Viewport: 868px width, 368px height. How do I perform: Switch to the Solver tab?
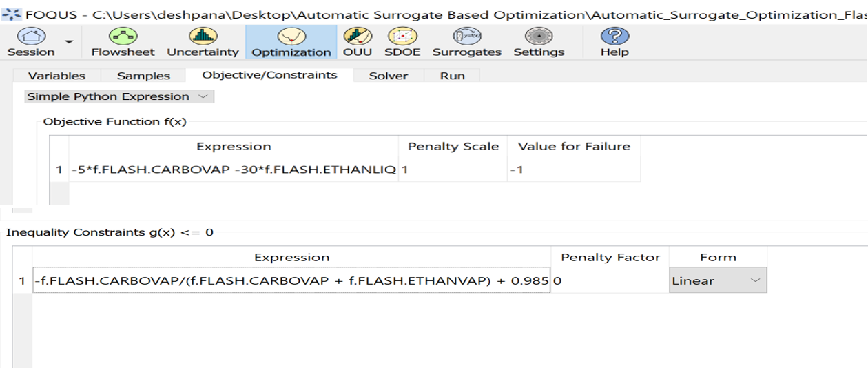point(388,76)
